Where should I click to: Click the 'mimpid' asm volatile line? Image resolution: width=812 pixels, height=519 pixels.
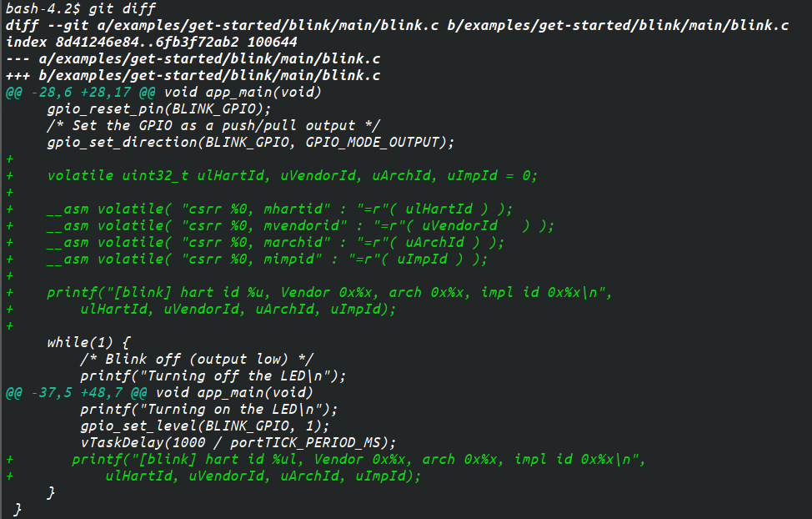tap(268, 259)
